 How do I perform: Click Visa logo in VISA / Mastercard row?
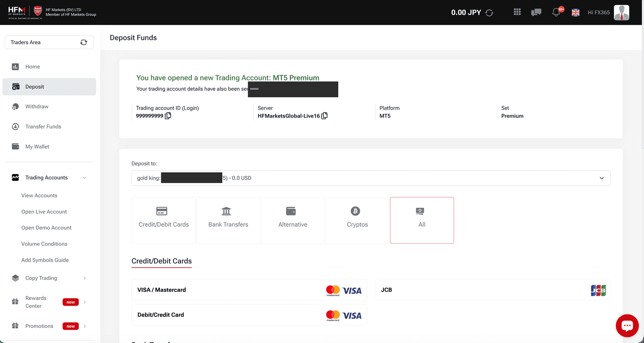click(352, 291)
